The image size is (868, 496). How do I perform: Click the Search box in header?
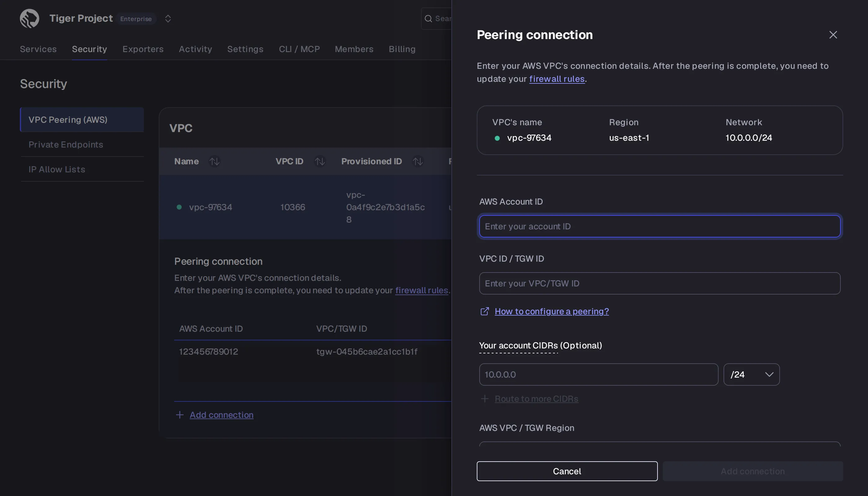[x=436, y=18]
